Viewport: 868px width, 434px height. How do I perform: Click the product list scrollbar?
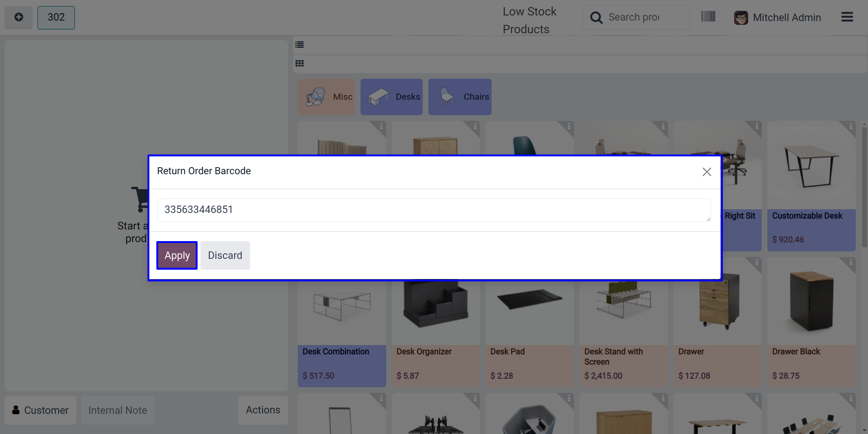864,187
